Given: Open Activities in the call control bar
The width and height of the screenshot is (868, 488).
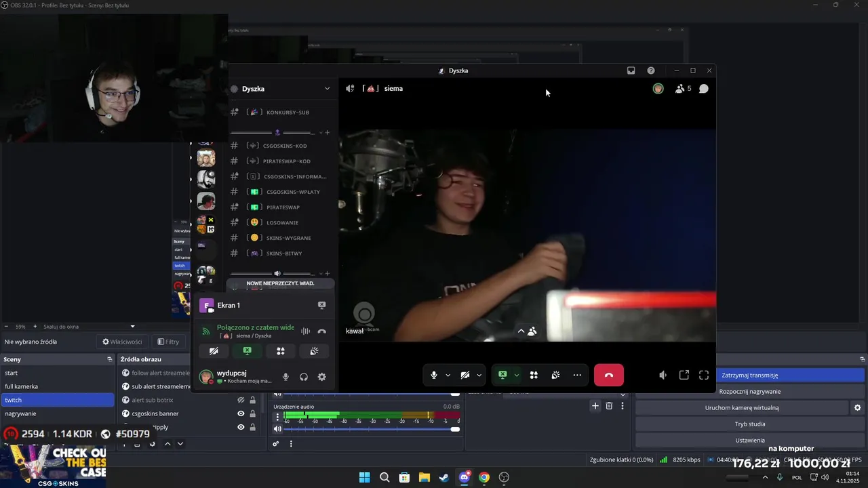Looking at the screenshot, I should pyautogui.click(x=534, y=375).
